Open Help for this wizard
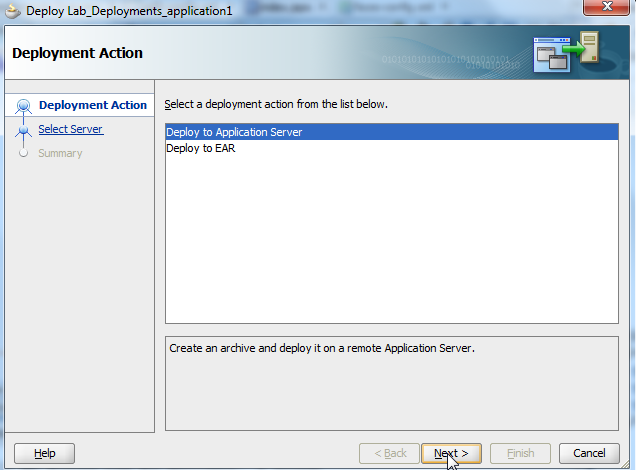 tap(44, 453)
